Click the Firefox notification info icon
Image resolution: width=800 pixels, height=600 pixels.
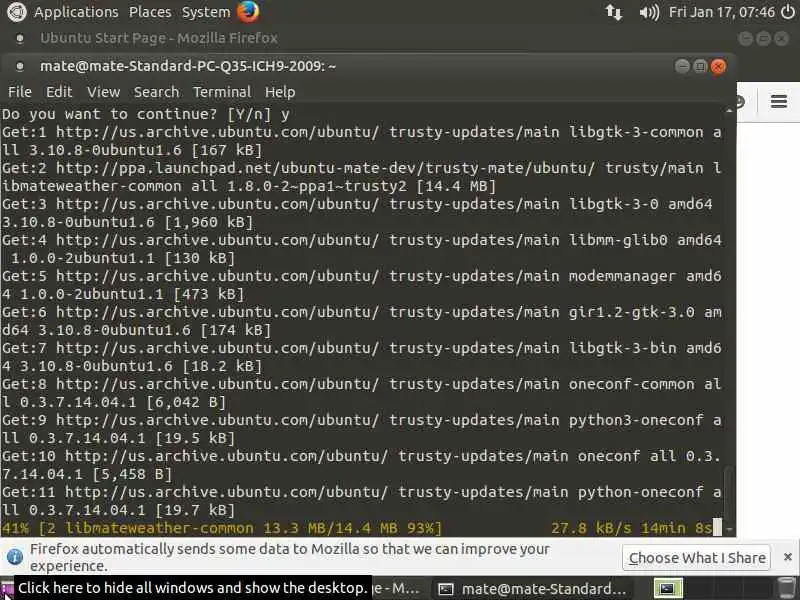[x=15, y=557]
